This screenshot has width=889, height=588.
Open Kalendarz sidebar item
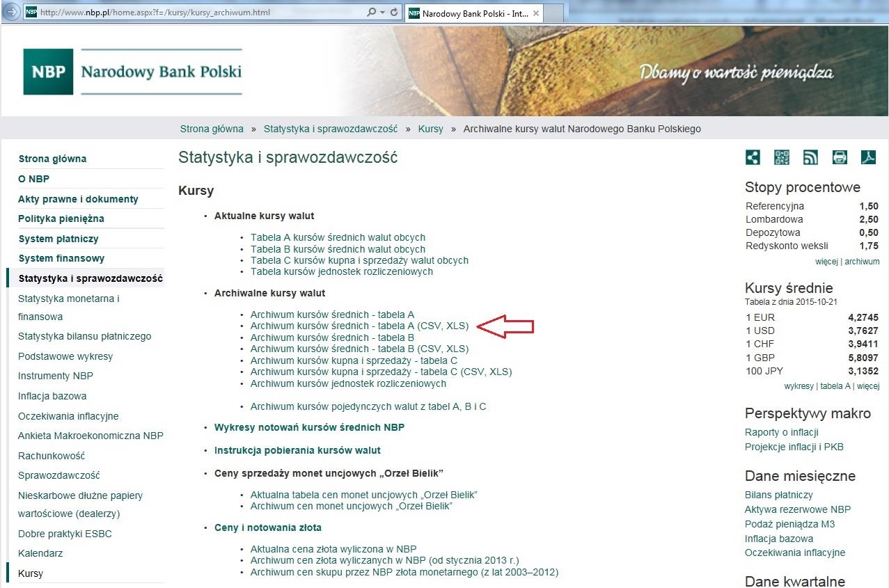pyautogui.click(x=40, y=553)
